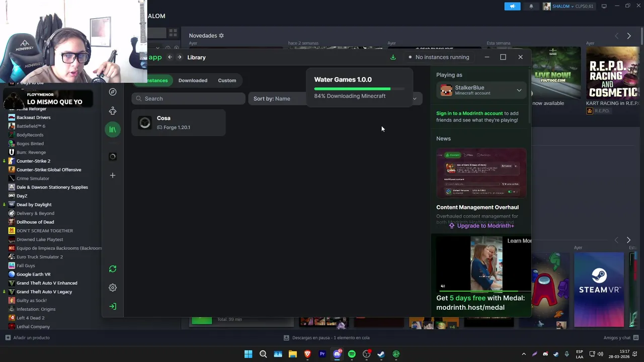Viewport: 644px width, 362px height.
Task: Open Spotify from taskbar
Action: [x=352, y=354]
